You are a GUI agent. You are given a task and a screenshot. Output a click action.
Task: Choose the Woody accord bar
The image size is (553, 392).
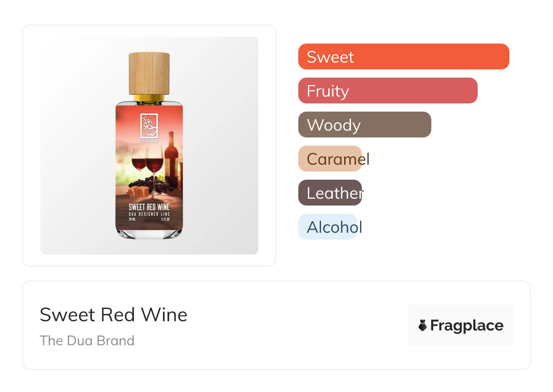click(365, 125)
